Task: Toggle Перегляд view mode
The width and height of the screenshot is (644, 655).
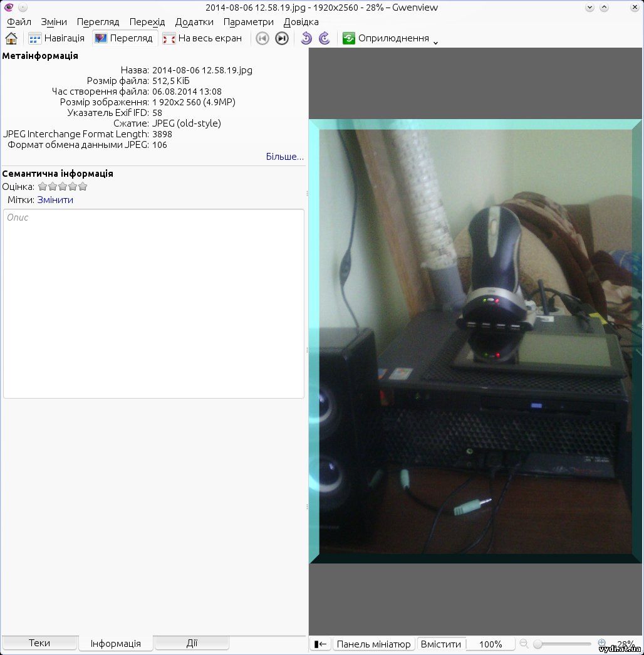Action: (x=123, y=38)
